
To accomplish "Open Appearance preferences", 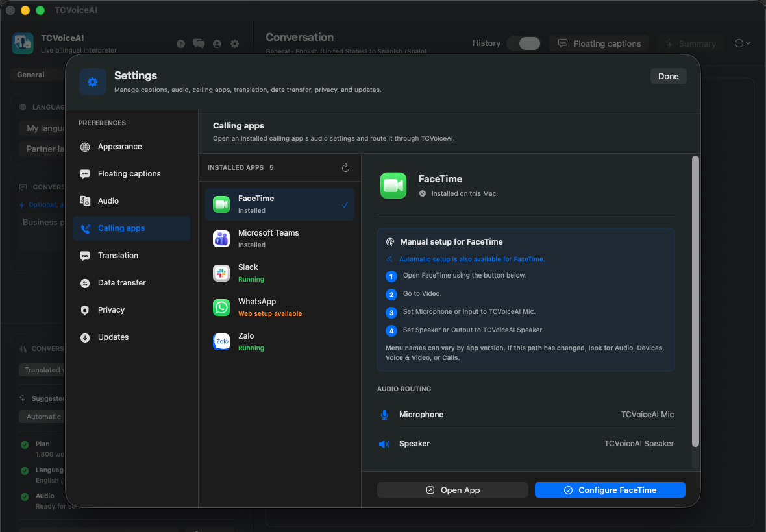I will click(131, 147).
